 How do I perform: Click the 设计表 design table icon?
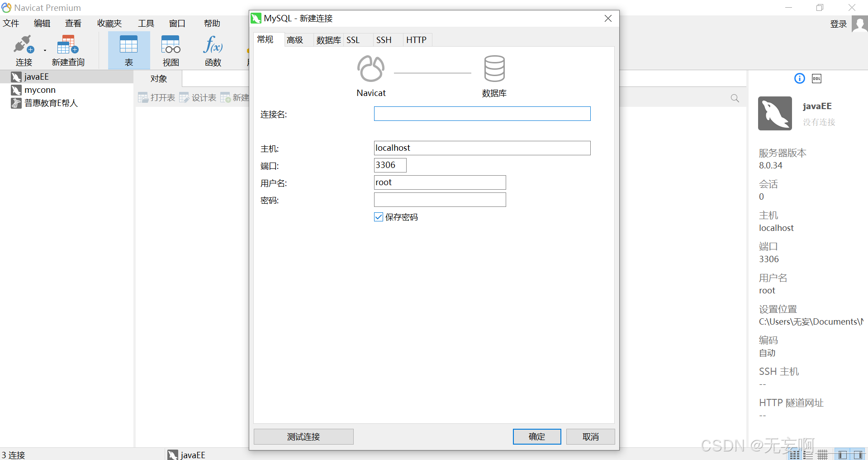coord(198,97)
